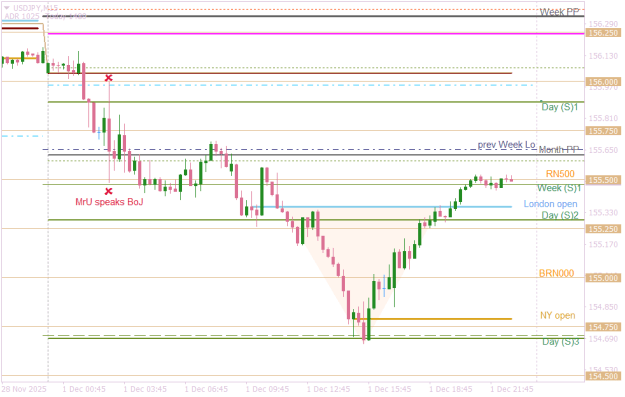Click the 'MrU speaks BoJ' event label

[x=109, y=202]
